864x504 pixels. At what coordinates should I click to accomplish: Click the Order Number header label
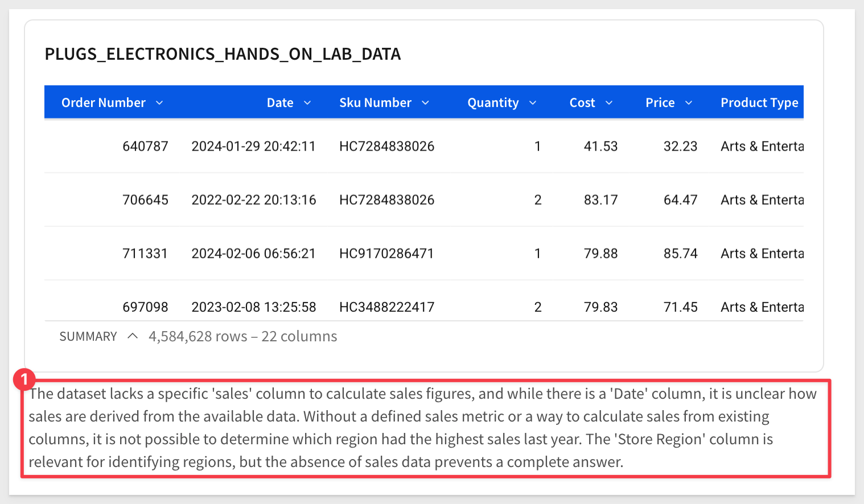pos(104,103)
